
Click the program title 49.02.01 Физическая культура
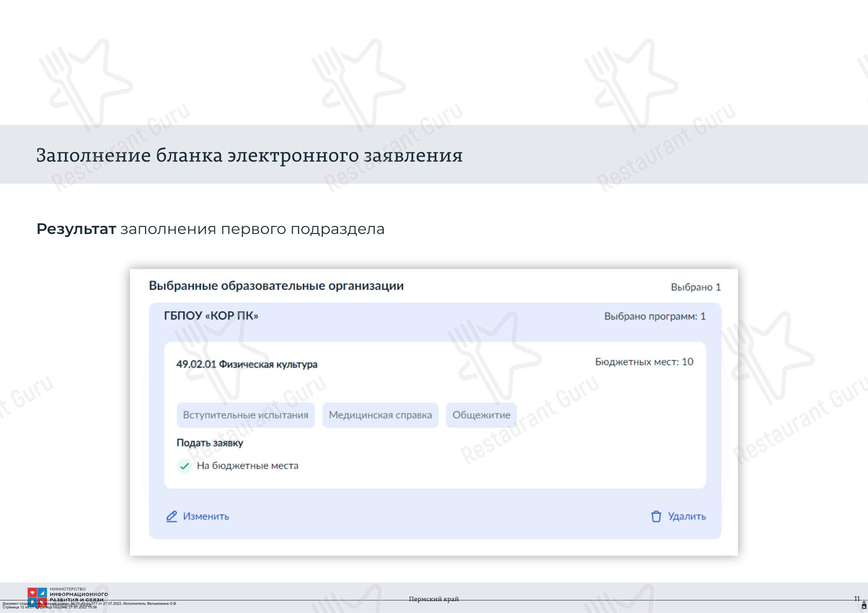click(247, 364)
